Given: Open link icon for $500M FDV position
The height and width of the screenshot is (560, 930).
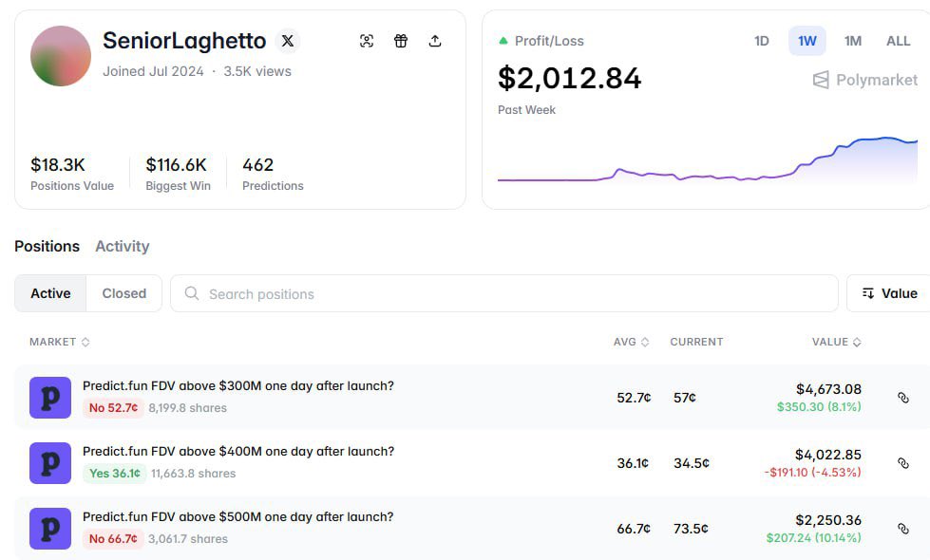Looking at the screenshot, I should click(903, 529).
